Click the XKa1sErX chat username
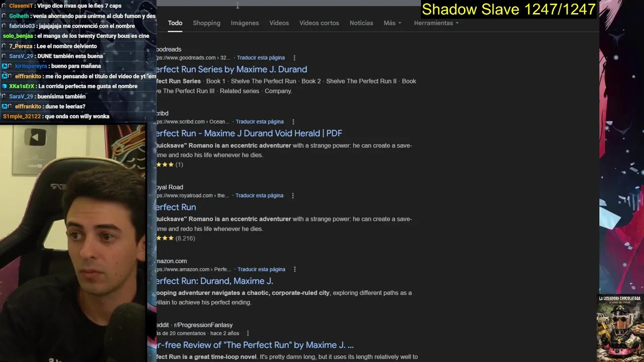 point(22,86)
